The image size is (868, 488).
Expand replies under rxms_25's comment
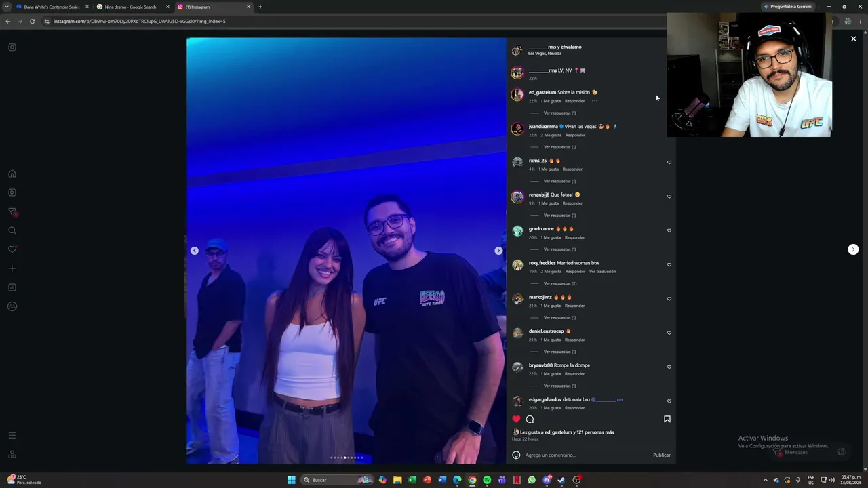tap(559, 181)
